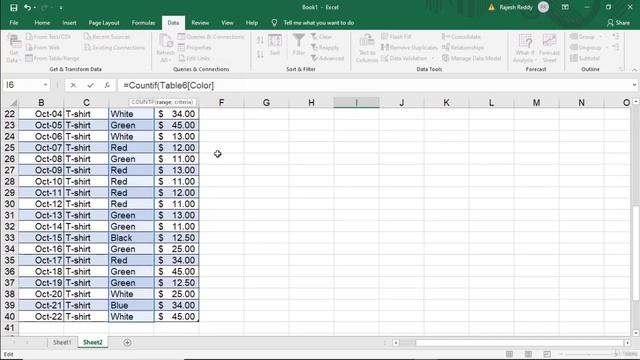Confirm the formula with the checkmark

90,85
